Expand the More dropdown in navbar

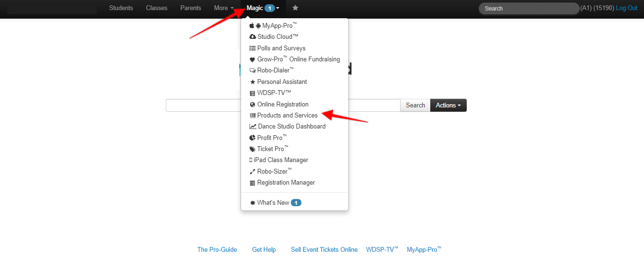[x=224, y=8]
